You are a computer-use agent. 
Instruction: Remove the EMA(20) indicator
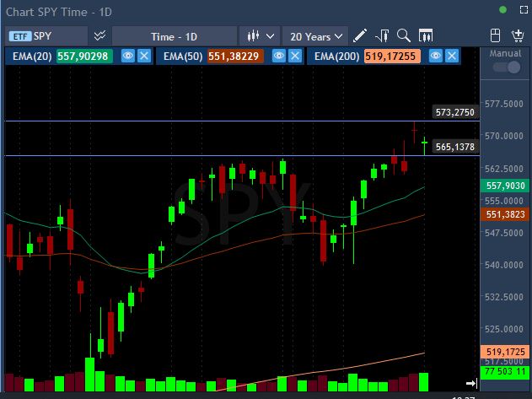(x=144, y=56)
